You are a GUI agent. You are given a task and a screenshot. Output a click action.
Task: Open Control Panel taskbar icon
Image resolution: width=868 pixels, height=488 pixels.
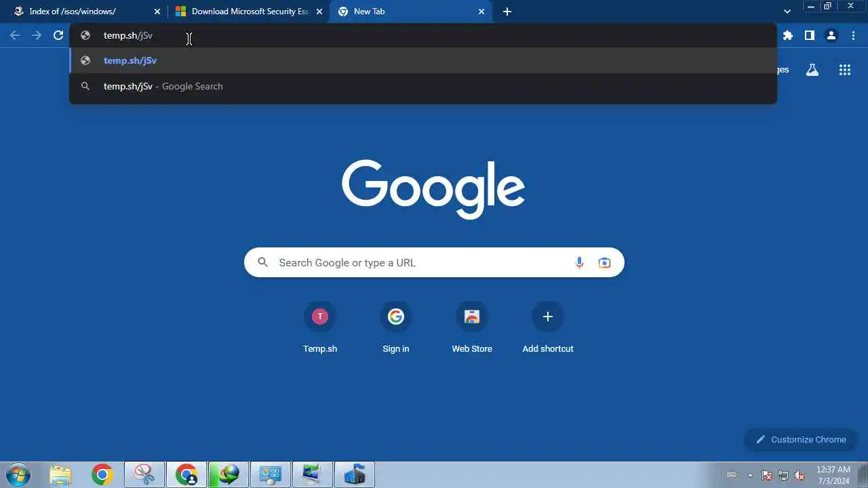tap(271, 475)
